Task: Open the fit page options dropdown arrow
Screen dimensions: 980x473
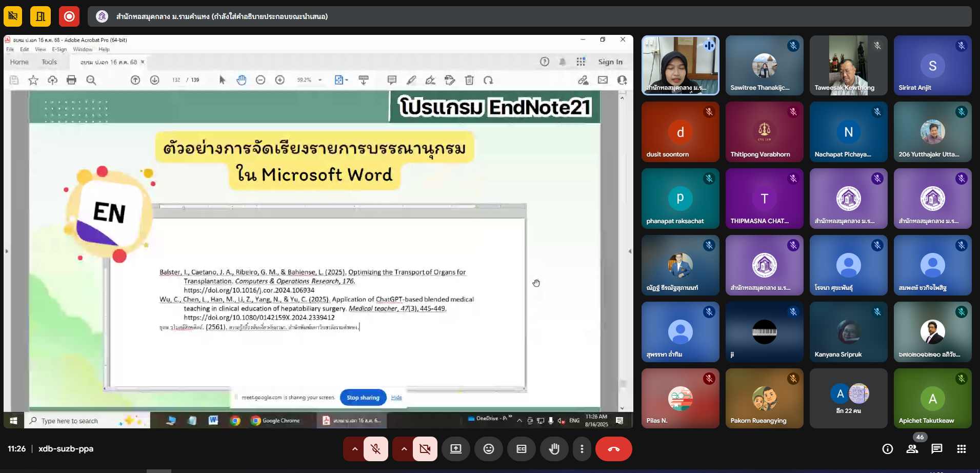Action: click(347, 80)
